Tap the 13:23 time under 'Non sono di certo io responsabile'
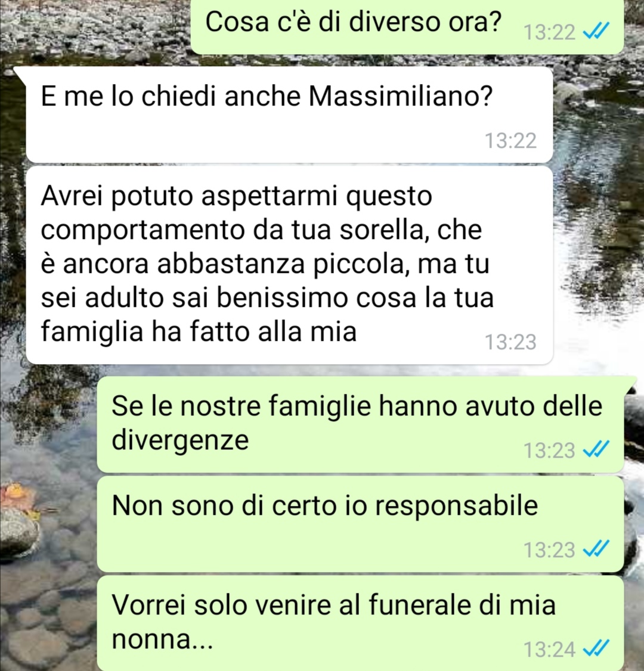 [x=549, y=549]
